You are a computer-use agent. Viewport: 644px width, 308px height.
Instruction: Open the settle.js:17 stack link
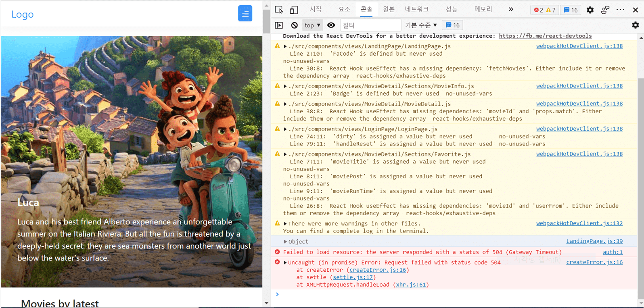click(353, 277)
